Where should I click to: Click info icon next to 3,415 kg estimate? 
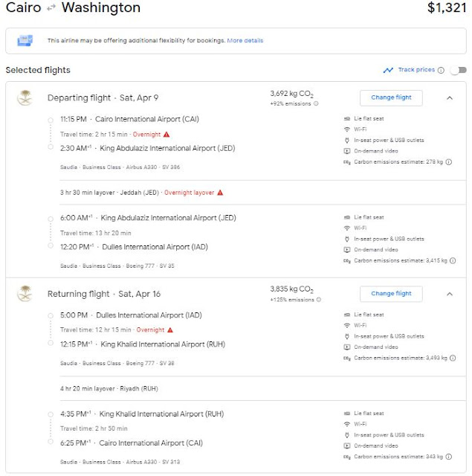453,260
